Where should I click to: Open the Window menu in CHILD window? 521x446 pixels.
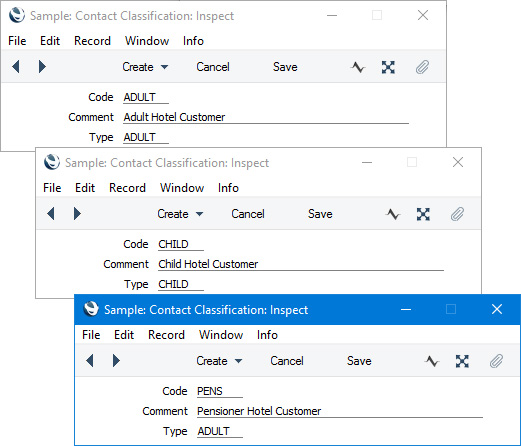[x=182, y=188]
